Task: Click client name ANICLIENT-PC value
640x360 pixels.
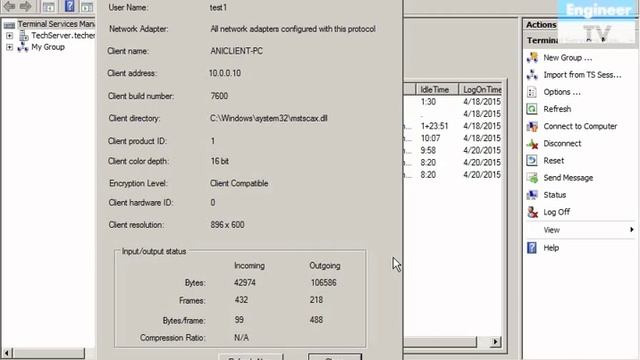Action: click(x=236, y=51)
